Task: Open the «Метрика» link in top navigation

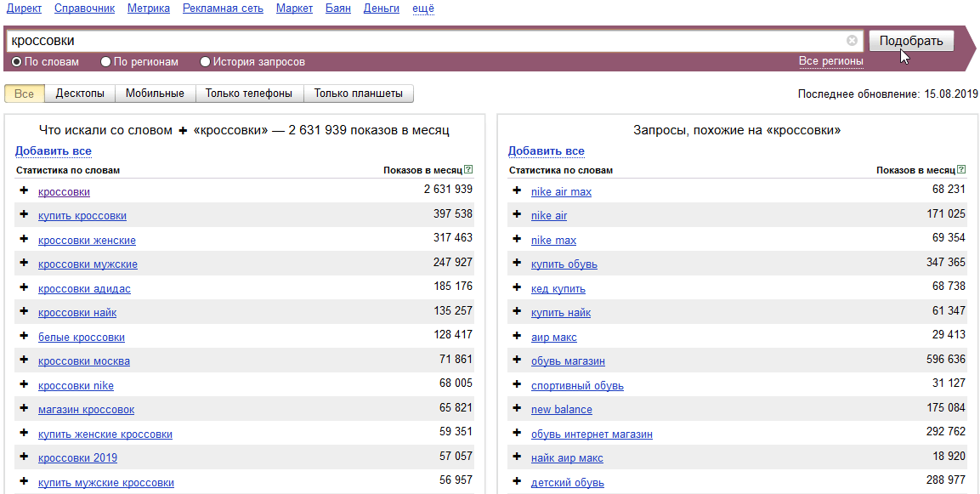Action: pos(149,9)
